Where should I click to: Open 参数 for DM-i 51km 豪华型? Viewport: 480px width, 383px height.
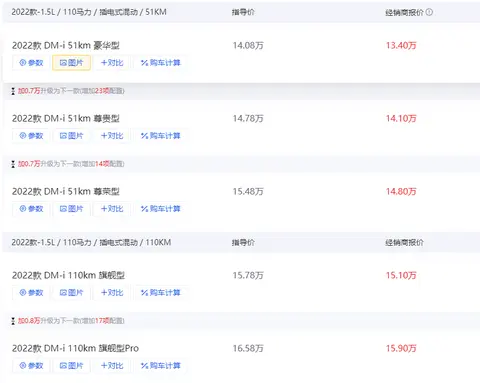[x=31, y=63]
